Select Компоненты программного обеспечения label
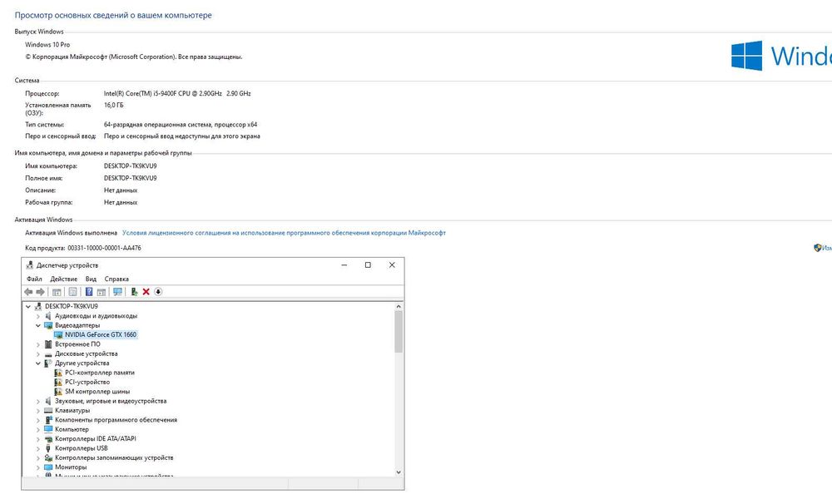Image resolution: width=832 pixels, height=504 pixels. (116, 420)
